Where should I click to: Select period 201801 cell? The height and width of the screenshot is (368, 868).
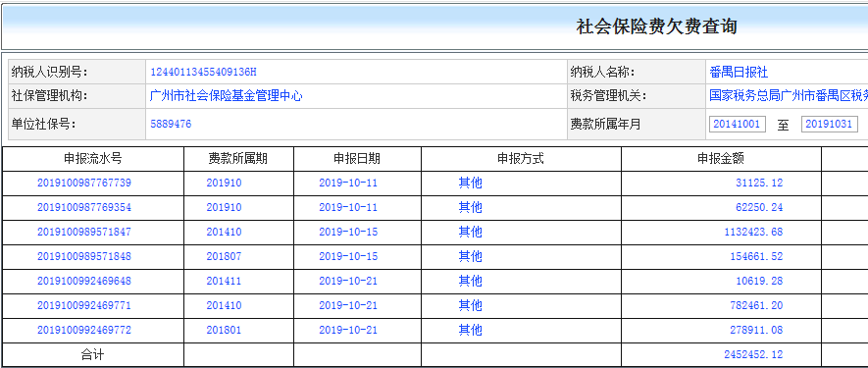click(225, 330)
